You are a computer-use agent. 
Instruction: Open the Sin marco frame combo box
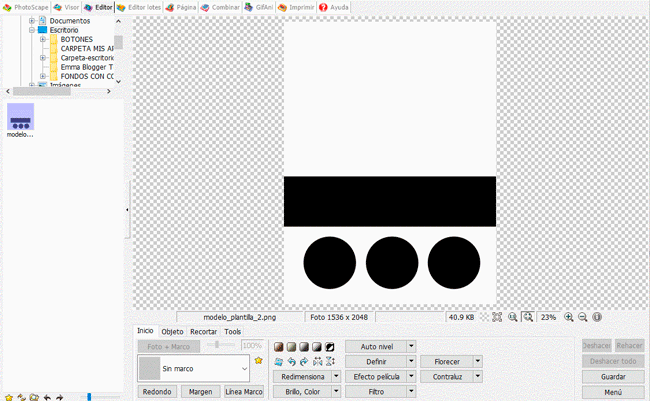[194, 368]
